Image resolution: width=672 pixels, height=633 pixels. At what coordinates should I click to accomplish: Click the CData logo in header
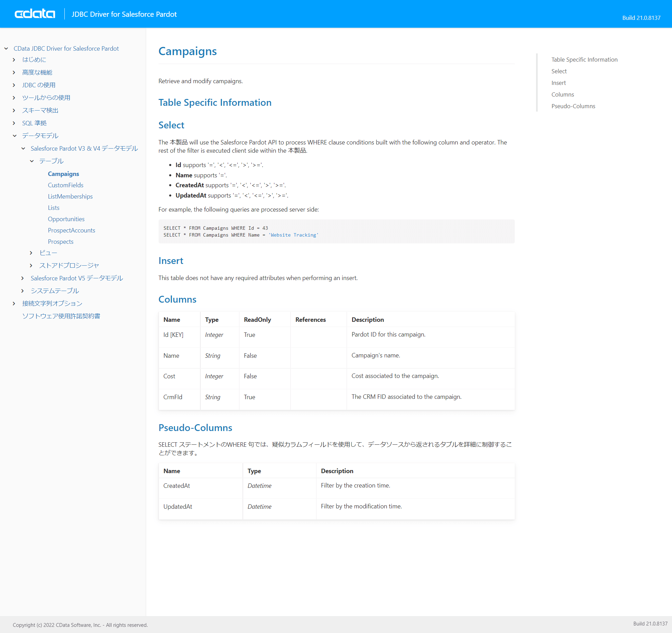coord(35,14)
